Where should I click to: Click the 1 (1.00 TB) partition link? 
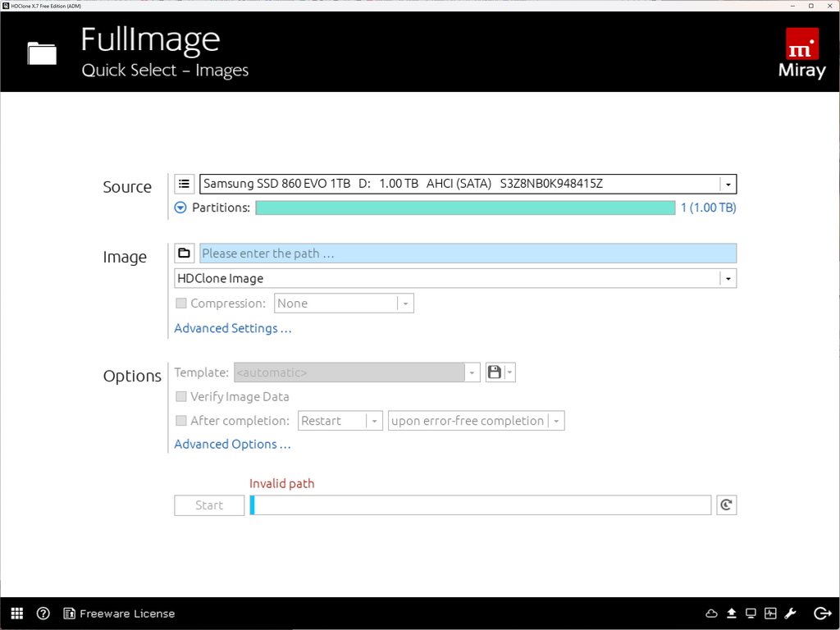708,208
